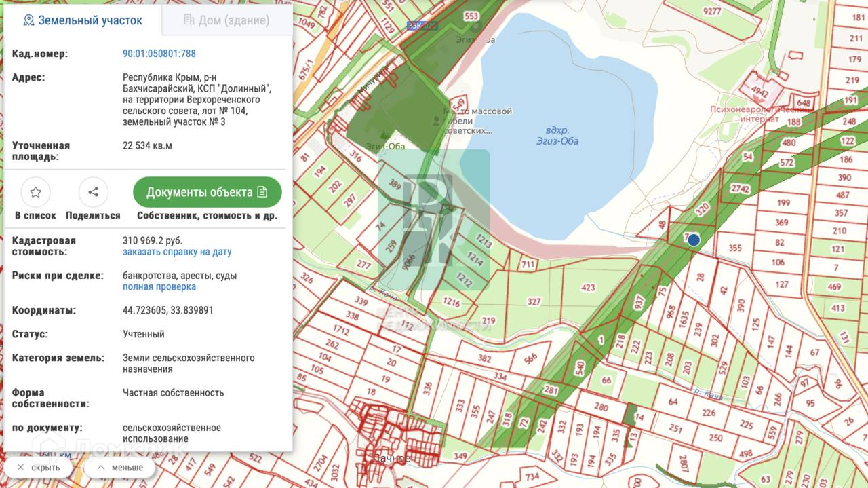868x488 pixels.
Task: Click map parcel number 1216
Action: point(451,301)
